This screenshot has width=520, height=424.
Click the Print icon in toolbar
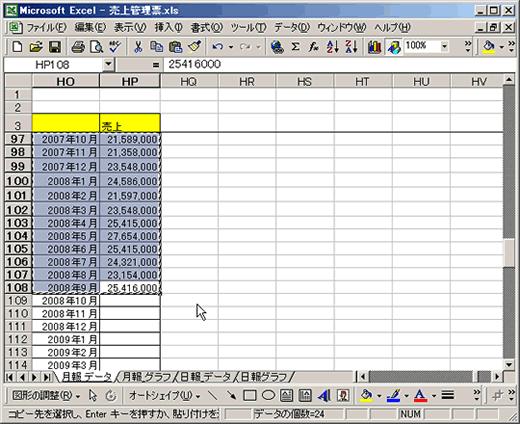(x=78, y=47)
